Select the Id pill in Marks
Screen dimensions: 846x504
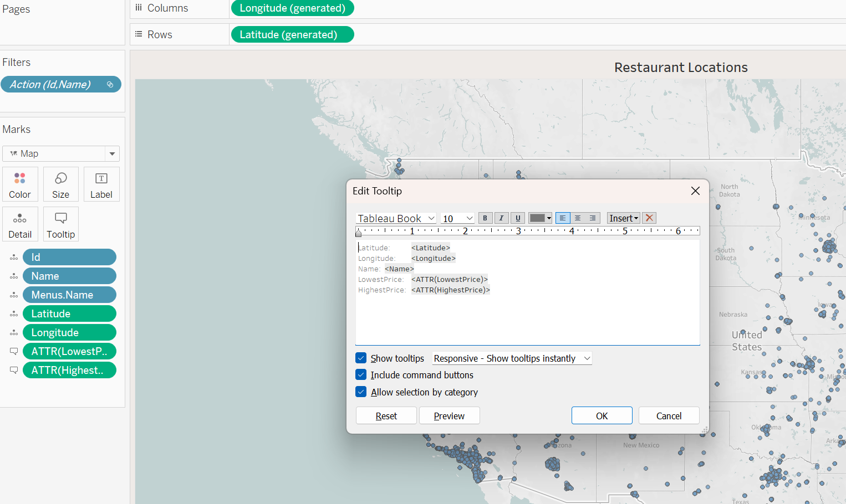[x=69, y=258]
